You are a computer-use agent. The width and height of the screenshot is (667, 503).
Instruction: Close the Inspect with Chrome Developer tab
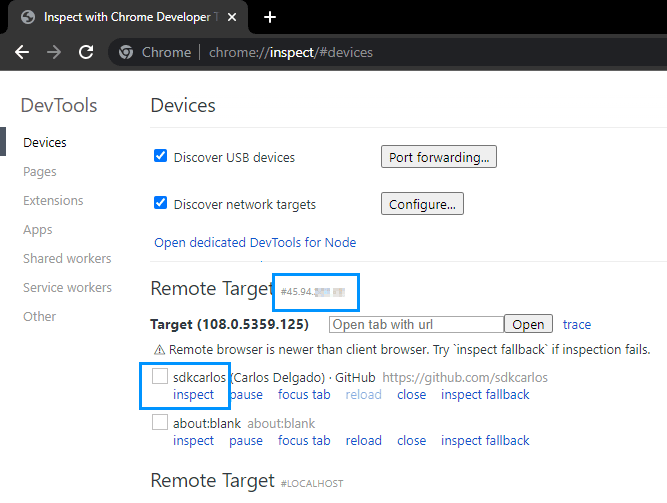[x=232, y=17]
